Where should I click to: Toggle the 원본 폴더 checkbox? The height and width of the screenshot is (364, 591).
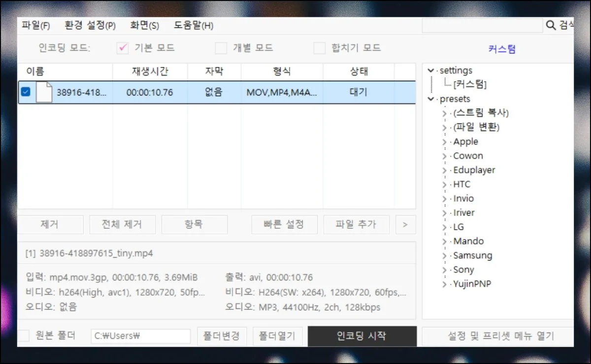tap(24, 336)
